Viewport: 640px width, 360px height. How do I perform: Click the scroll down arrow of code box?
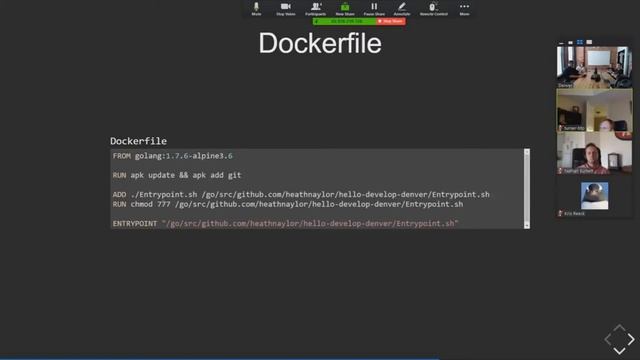527,225
